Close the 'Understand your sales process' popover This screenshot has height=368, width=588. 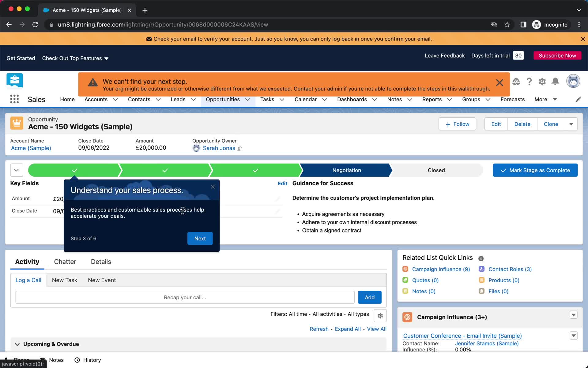click(213, 187)
